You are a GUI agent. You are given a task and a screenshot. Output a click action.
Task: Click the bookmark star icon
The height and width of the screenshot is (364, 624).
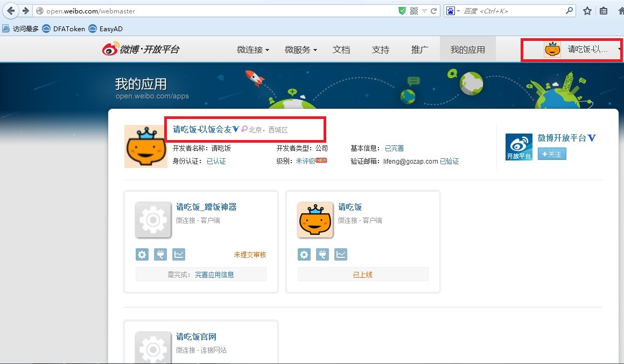pos(587,11)
